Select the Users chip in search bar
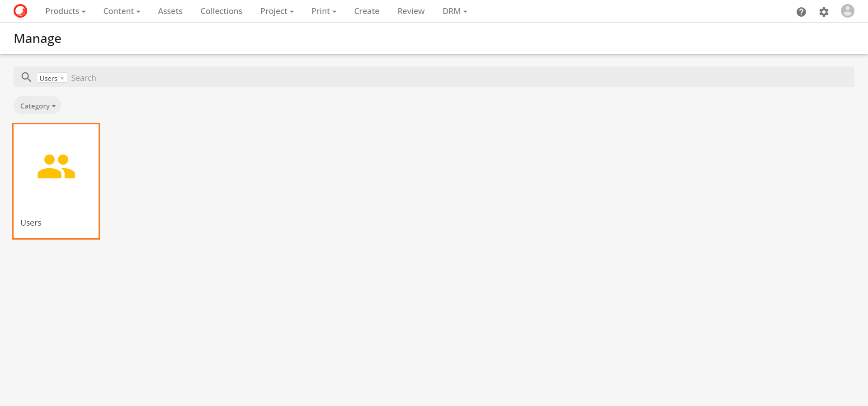The height and width of the screenshot is (406, 868). [48, 78]
